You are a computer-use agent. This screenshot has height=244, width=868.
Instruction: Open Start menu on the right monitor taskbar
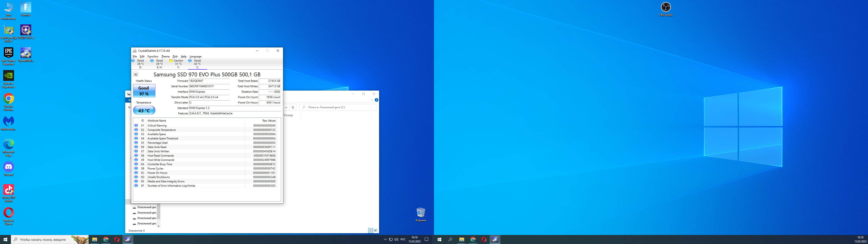(x=439, y=240)
